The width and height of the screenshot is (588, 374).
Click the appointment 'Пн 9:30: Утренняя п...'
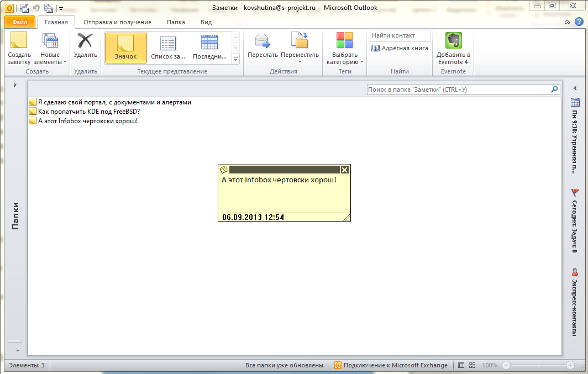(575, 141)
